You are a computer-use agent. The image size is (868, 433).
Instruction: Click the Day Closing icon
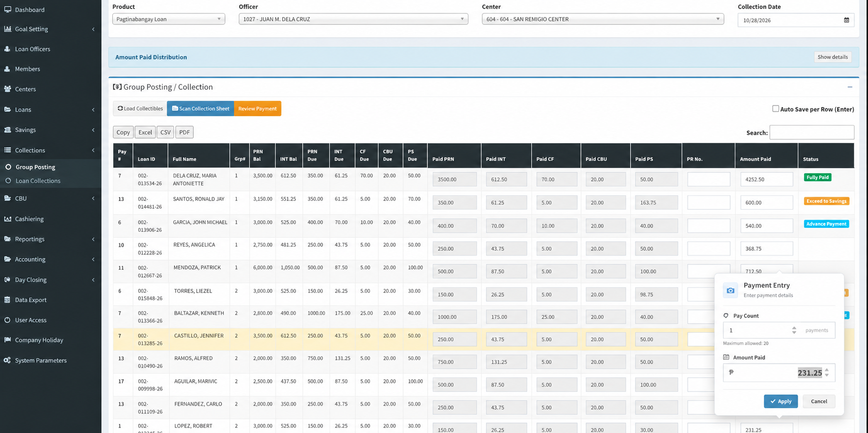(7, 280)
